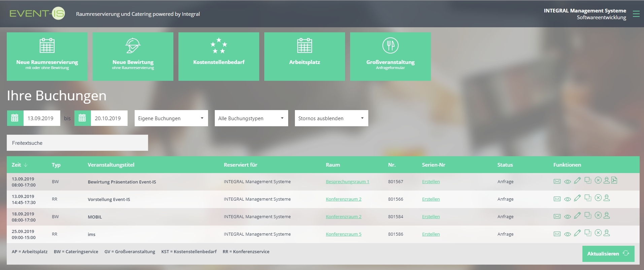Duplicate booking 801566
Screen dimensions: 644x270
point(588,198)
